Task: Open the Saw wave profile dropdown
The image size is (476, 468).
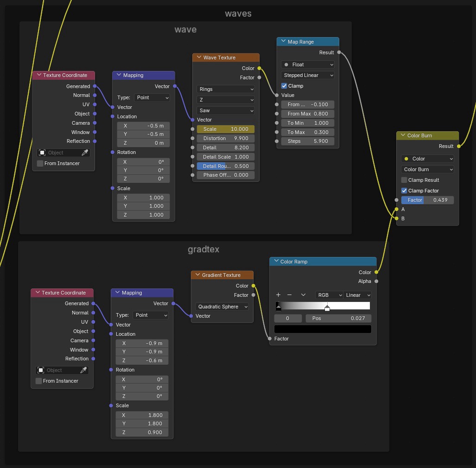Action: [x=226, y=110]
